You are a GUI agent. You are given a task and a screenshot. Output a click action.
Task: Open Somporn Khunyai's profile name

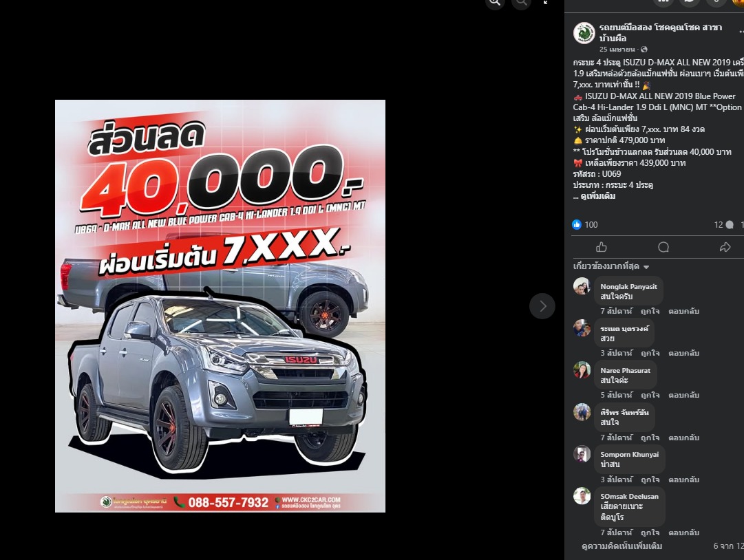tap(630, 454)
